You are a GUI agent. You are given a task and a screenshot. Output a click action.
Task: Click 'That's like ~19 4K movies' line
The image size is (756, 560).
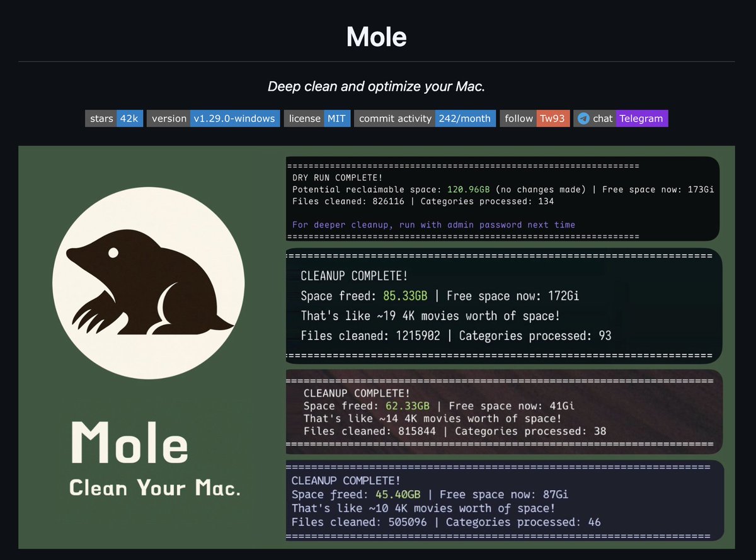[430, 316]
